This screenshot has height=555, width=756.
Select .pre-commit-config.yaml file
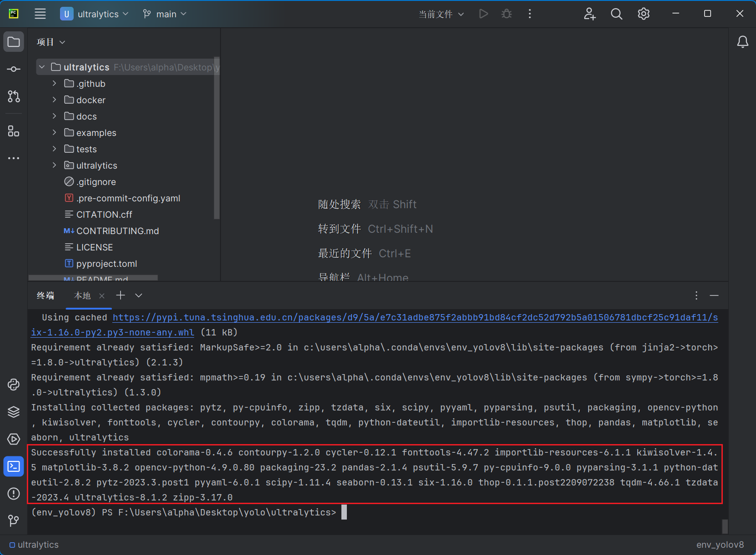point(122,198)
